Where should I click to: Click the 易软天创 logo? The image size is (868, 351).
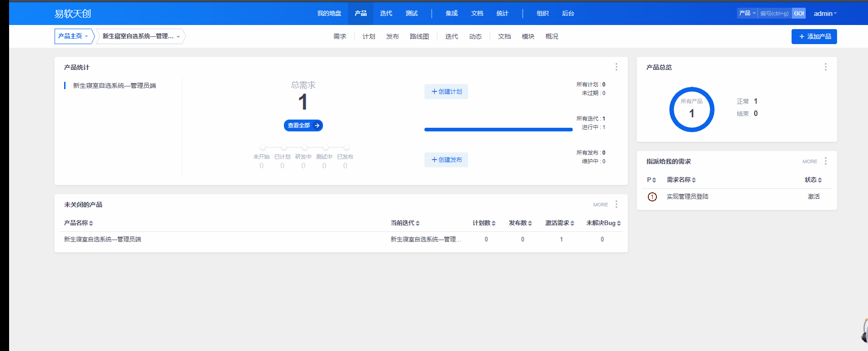click(73, 14)
